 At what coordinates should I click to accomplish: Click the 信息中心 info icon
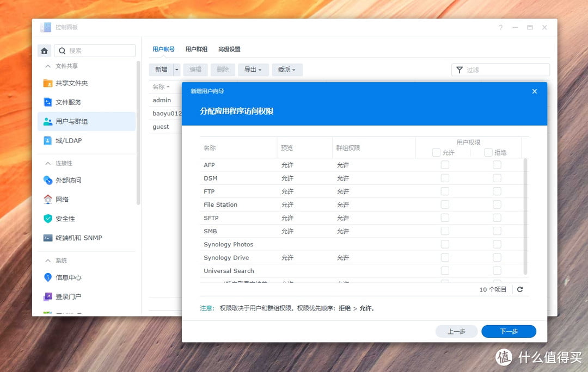click(x=49, y=277)
